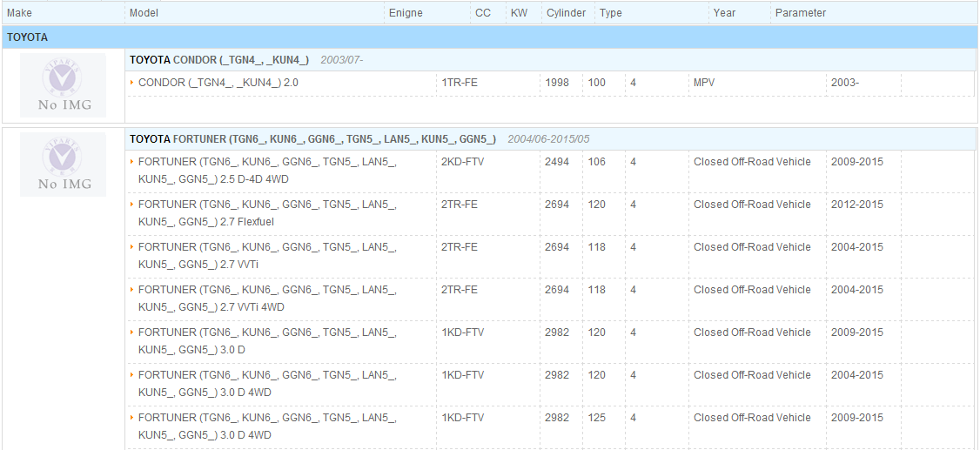
Task: Open the No IMG thumbnail for TOYOTA FORTUNER
Action: [64, 165]
